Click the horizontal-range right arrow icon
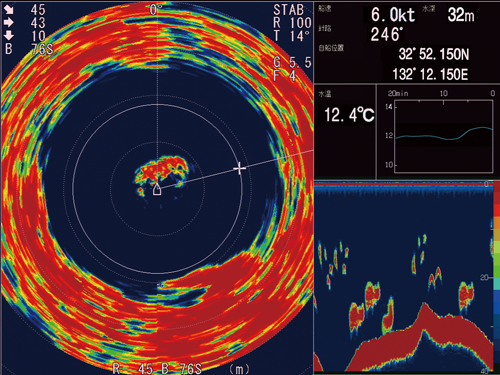Screen dimensions: 500x375 click(9, 23)
